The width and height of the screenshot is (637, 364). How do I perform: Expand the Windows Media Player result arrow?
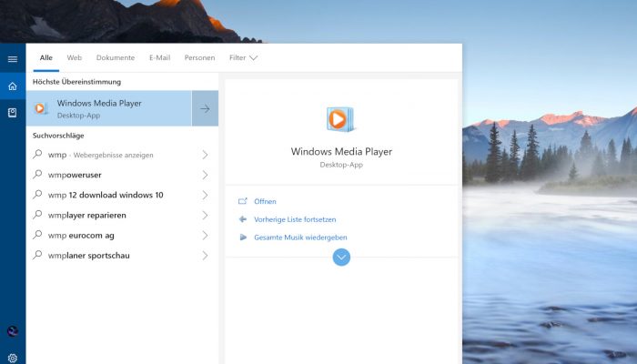[x=205, y=108]
